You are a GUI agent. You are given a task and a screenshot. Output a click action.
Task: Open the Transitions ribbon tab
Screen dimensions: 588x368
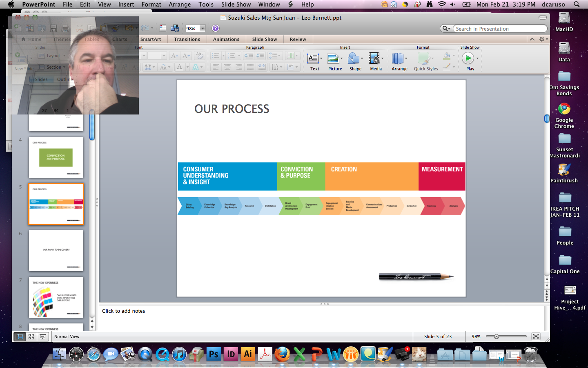pos(187,39)
